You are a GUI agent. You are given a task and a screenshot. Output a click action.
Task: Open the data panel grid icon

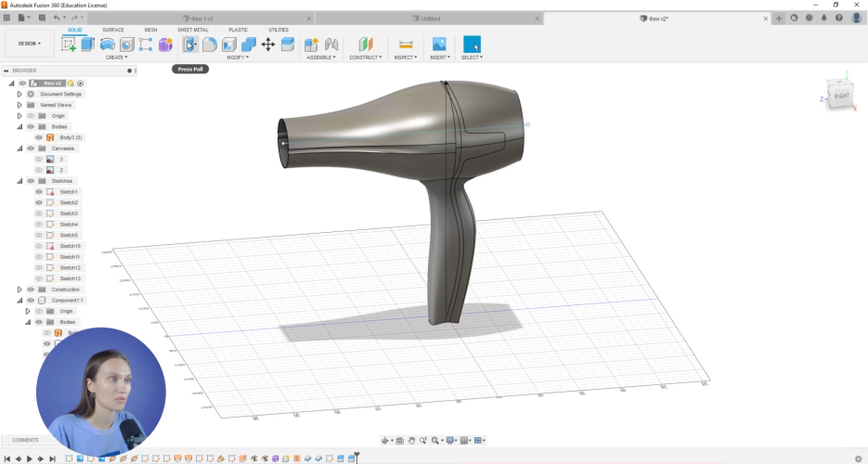(x=6, y=18)
